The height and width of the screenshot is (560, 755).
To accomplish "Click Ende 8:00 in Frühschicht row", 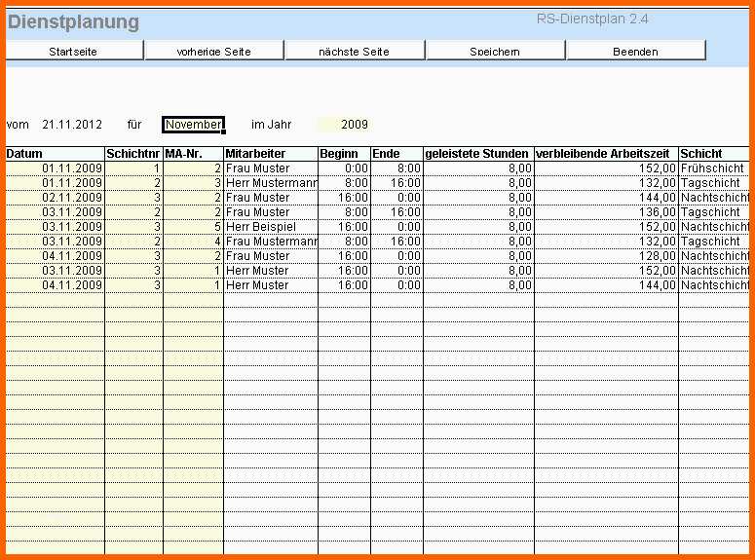I will [396, 168].
